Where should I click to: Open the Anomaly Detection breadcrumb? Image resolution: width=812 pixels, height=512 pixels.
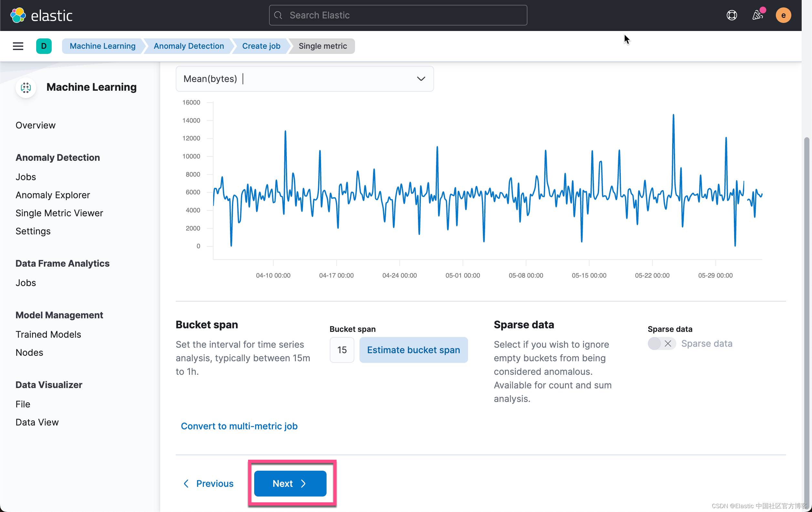(189, 46)
